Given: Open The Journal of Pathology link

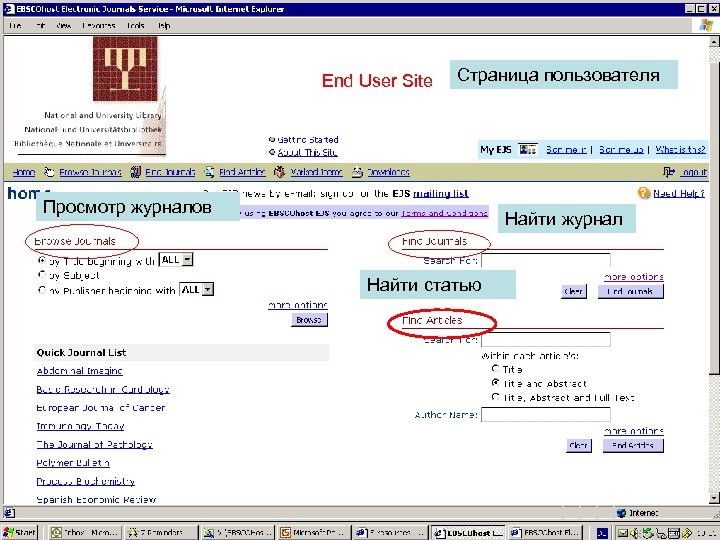Looking at the screenshot, I should [94, 444].
